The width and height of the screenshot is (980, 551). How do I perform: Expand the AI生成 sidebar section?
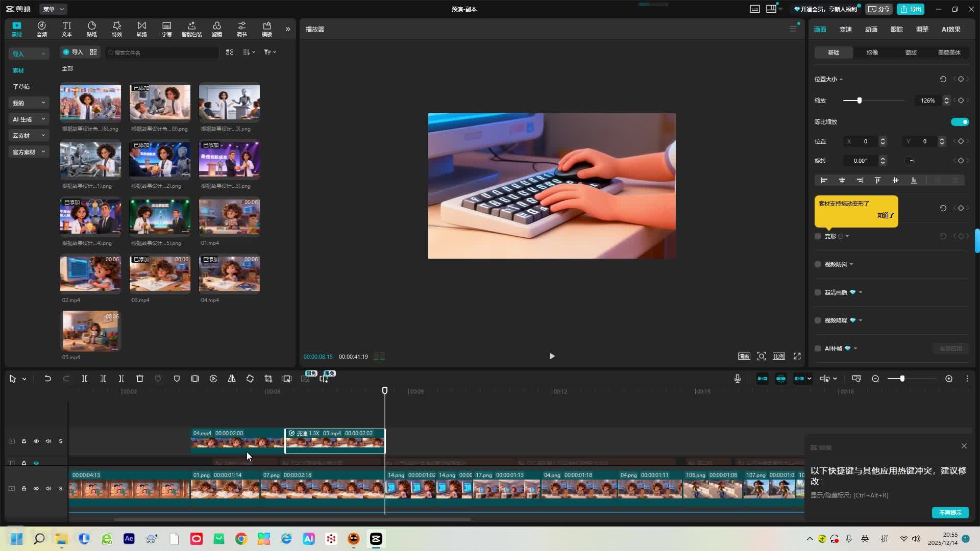tap(29, 119)
